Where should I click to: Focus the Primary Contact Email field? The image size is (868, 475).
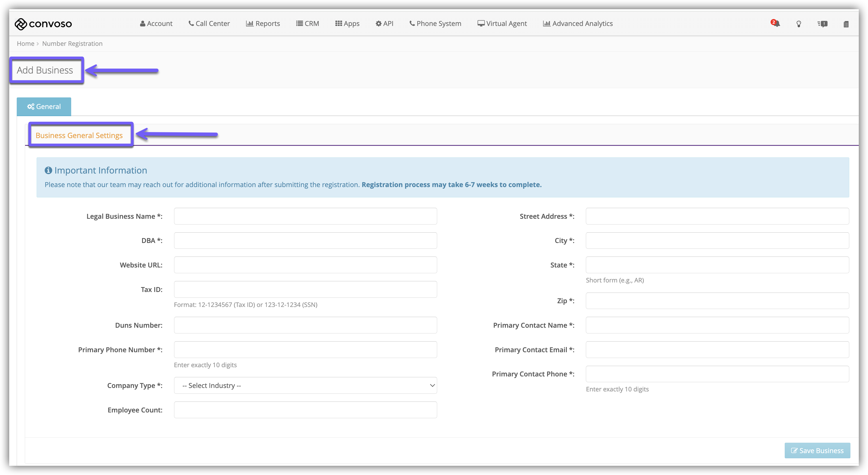717,350
